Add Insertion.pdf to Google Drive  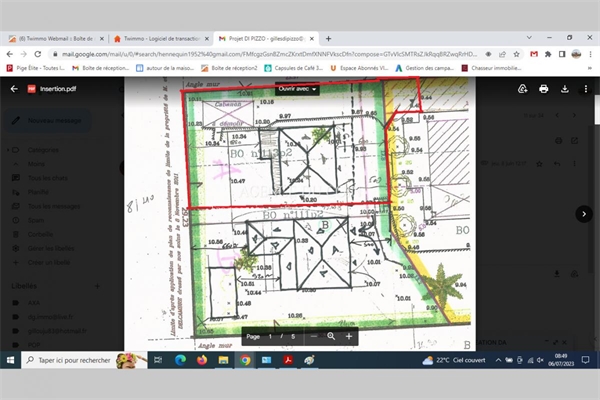(523, 89)
